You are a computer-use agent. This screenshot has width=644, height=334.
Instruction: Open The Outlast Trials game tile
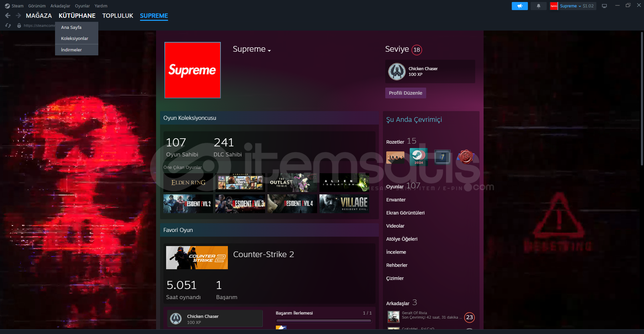(x=292, y=183)
